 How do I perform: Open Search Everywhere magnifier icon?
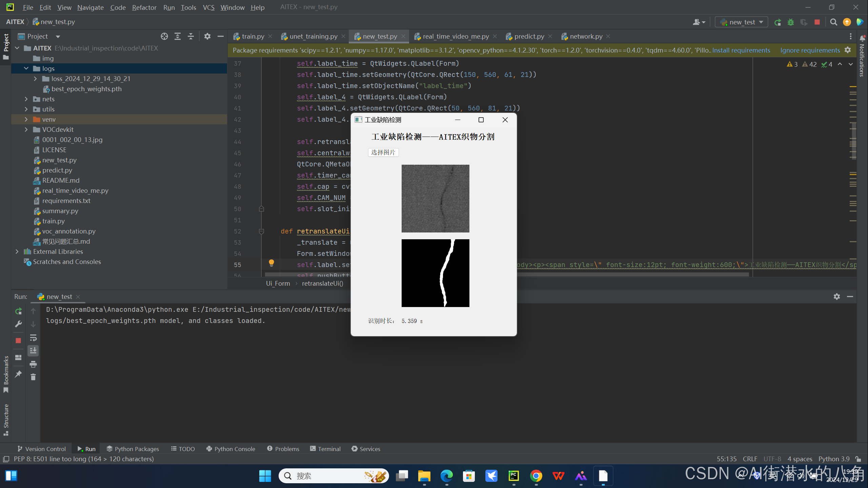point(833,22)
